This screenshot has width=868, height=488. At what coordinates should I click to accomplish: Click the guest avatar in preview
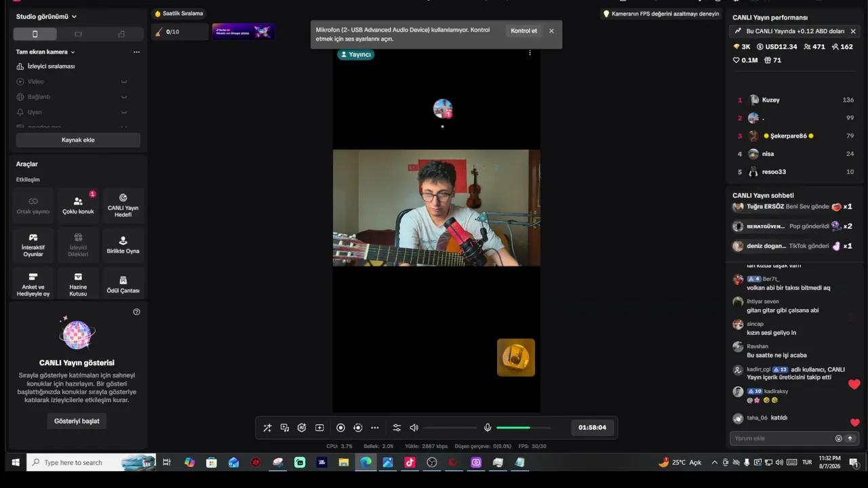pos(443,109)
